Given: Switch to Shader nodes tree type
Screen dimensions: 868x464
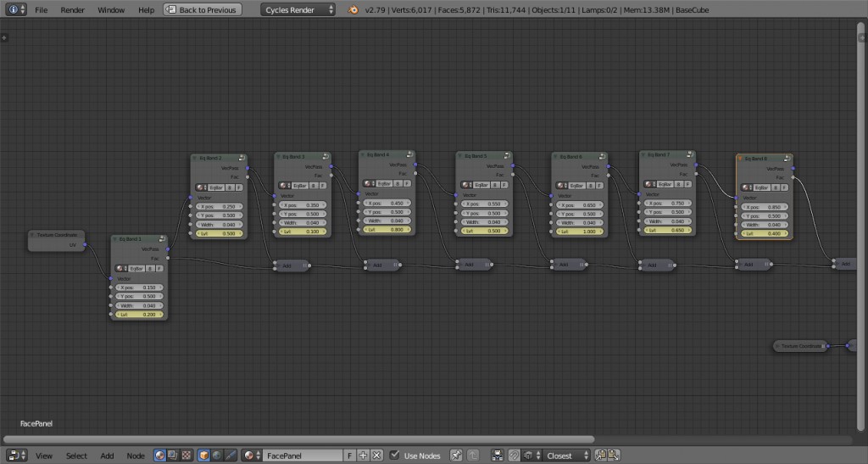Looking at the screenshot, I should (x=159, y=456).
